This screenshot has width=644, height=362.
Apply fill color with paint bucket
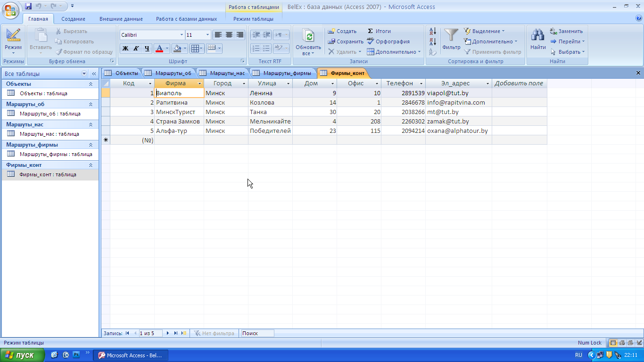tap(177, 48)
